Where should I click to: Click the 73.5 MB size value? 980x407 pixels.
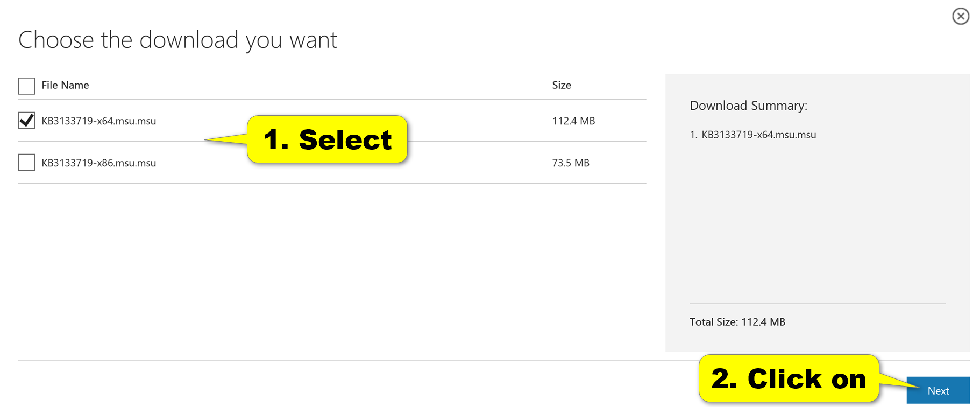click(571, 163)
